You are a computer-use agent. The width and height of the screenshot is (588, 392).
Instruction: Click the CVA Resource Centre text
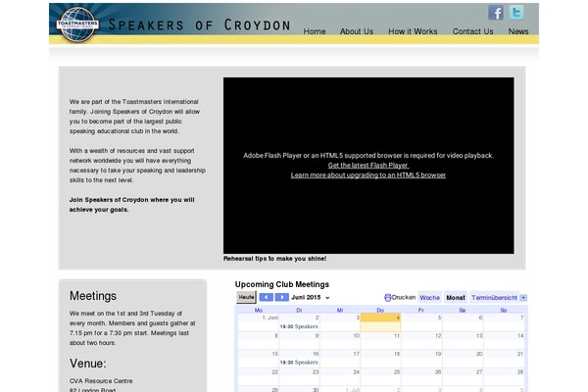tap(101, 381)
